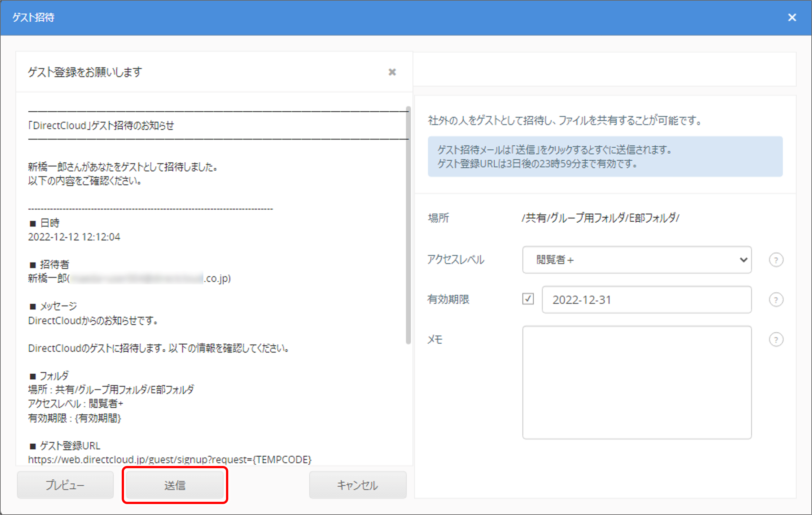The height and width of the screenshot is (515, 812).
Task: Open help for アクセスレベル
Action: click(776, 260)
